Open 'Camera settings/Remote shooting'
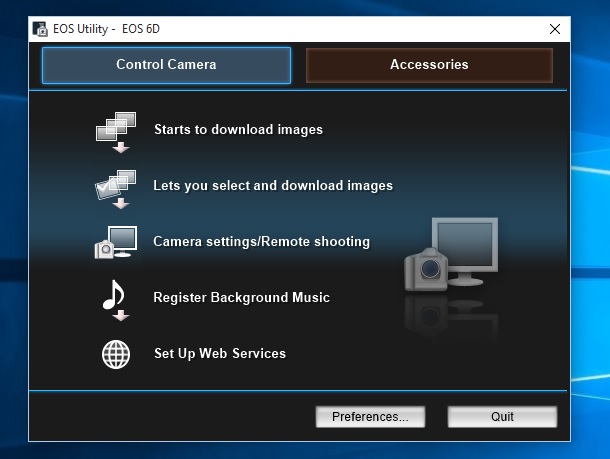Viewport: 610px width, 459px height. point(261,242)
